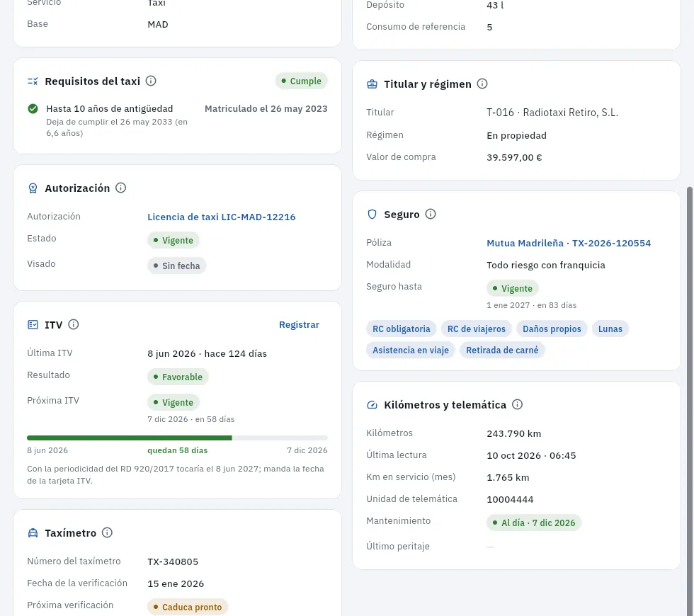Select the Lunas coverage chip
Image resolution: width=694 pixels, height=616 pixels.
click(610, 329)
